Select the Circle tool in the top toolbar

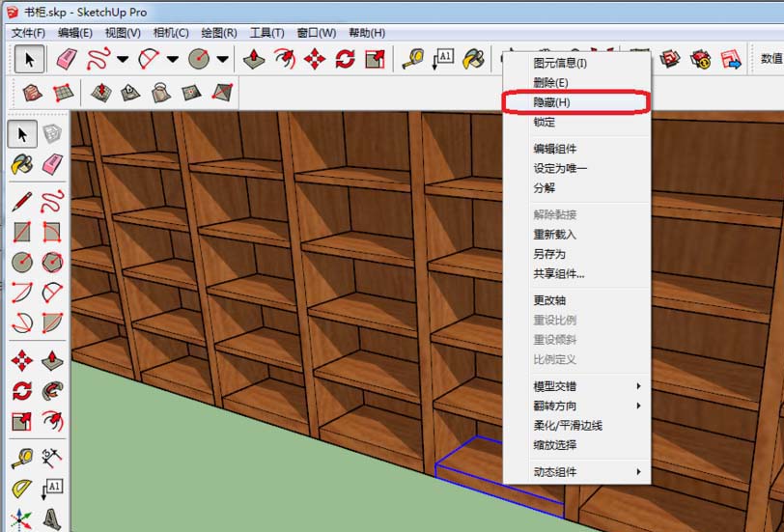[199, 59]
